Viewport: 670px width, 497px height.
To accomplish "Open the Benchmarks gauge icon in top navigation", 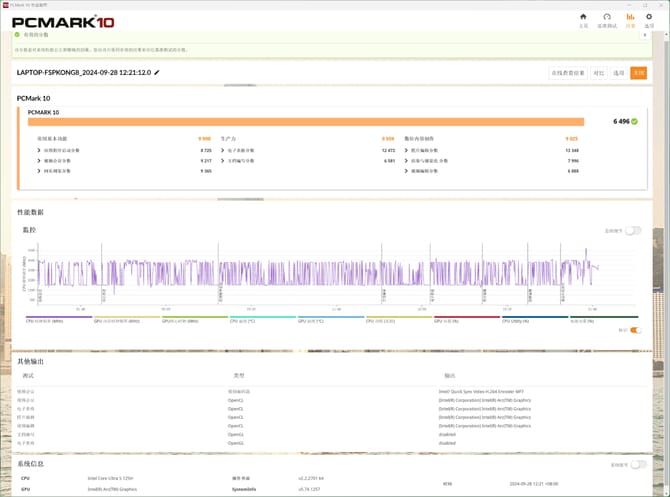I will (607, 19).
